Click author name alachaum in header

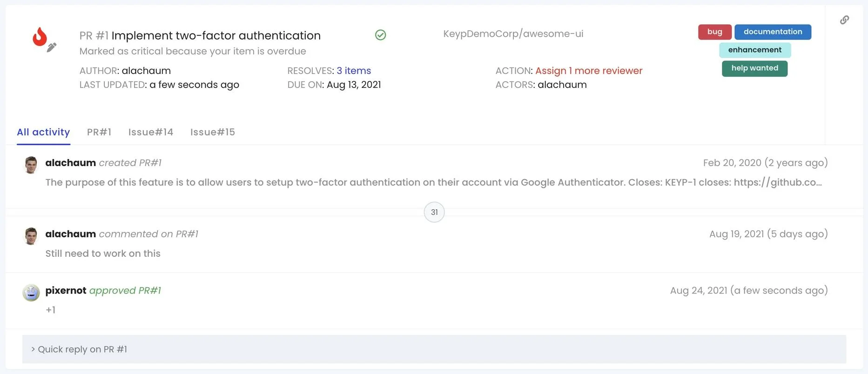146,71
